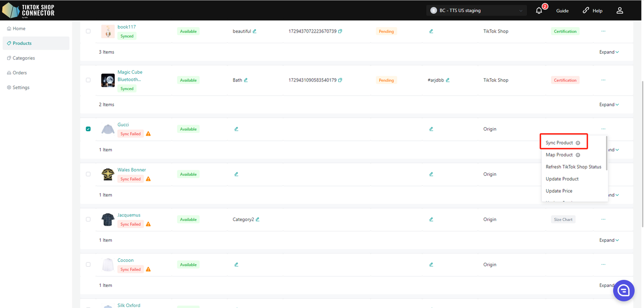The width and height of the screenshot is (644, 308).
Task: Open the Guide link in header
Action: pos(562,11)
